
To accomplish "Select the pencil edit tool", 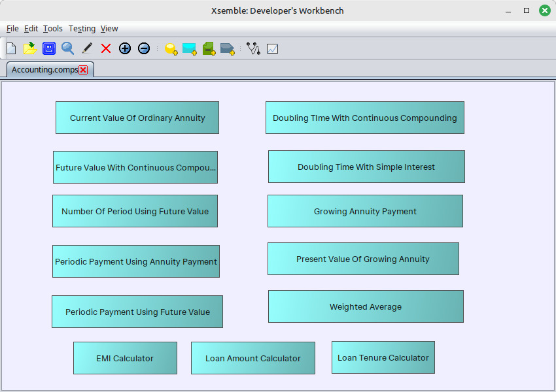I will pyautogui.click(x=87, y=48).
